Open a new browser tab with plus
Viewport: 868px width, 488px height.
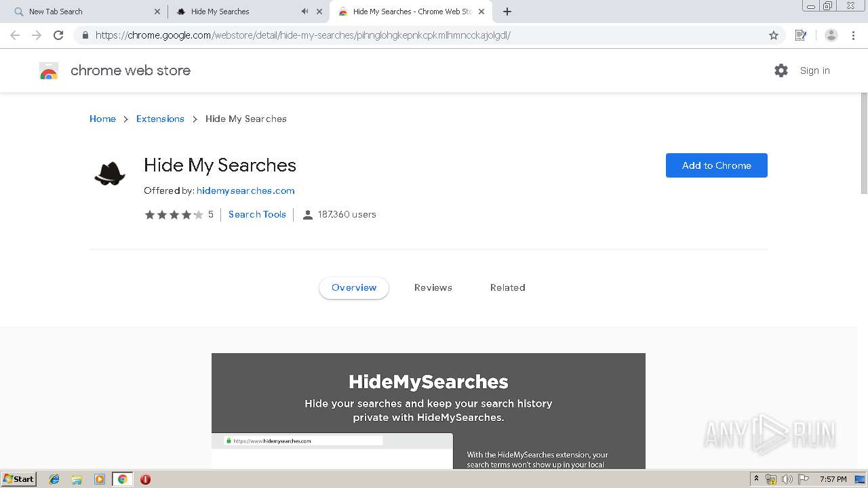coord(507,12)
